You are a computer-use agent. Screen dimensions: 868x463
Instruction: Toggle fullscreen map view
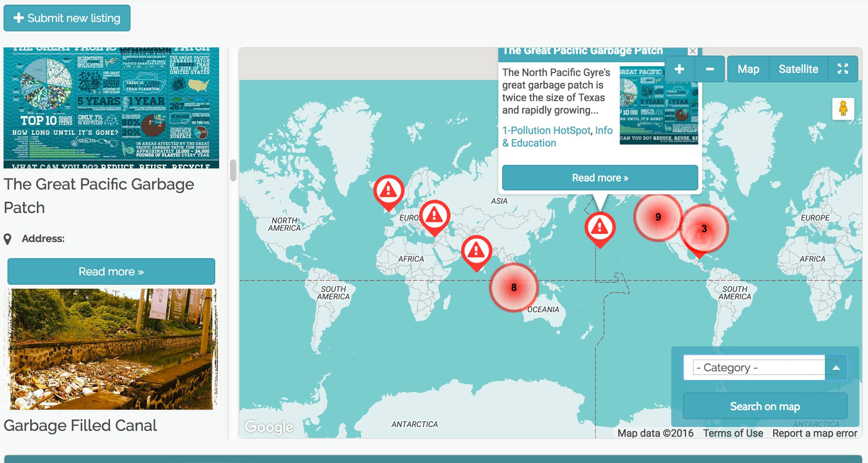(843, 69)
